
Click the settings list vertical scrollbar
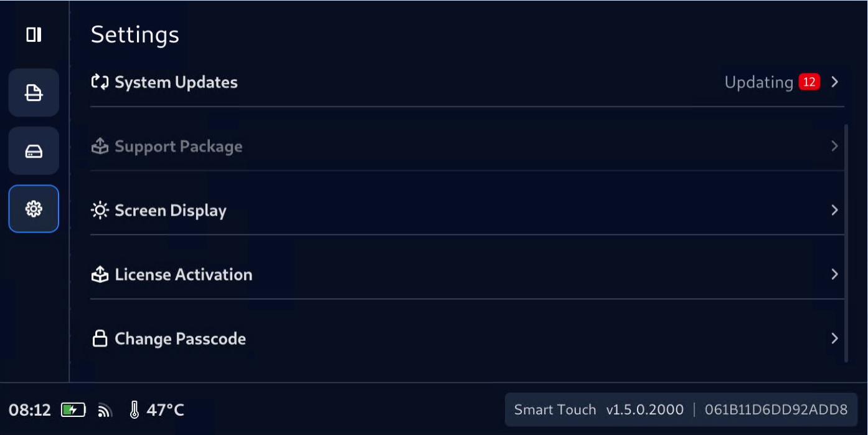pos(846,243)
